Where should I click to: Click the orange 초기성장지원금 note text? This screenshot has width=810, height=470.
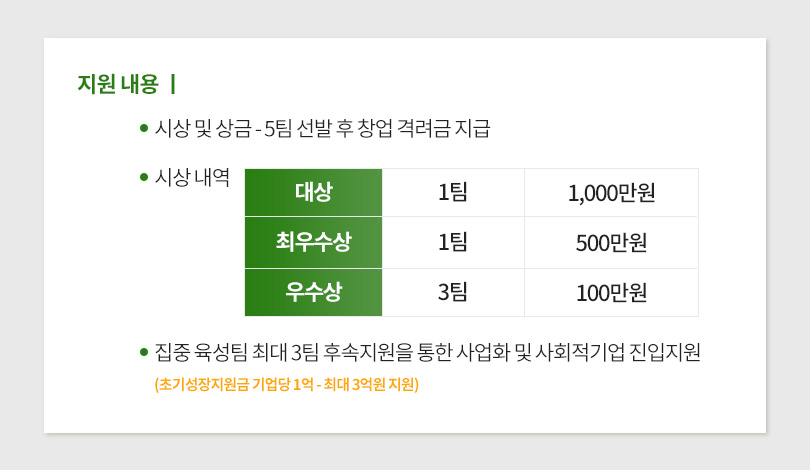point(286,384)
